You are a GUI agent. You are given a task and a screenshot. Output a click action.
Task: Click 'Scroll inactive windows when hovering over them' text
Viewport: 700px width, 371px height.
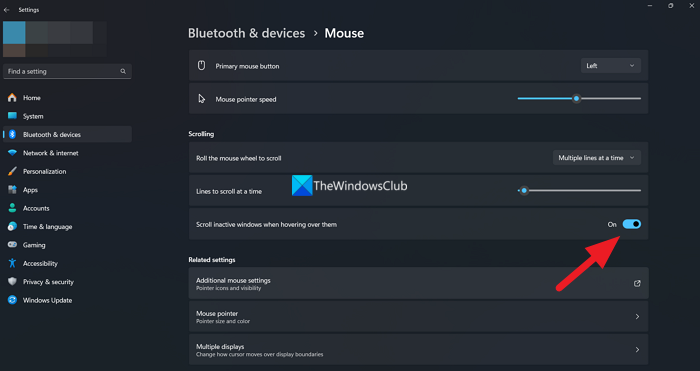[x=267, y=225]
